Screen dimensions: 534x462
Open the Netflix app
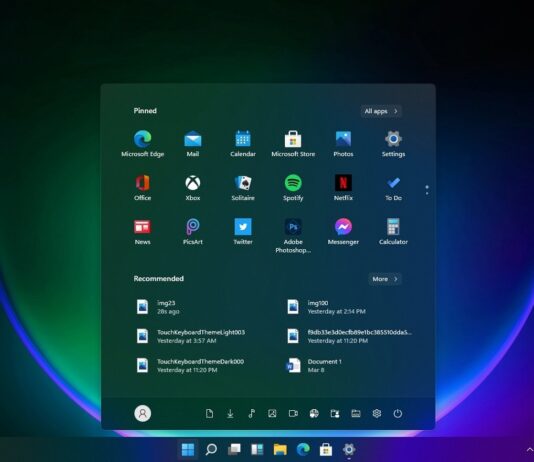pyautogui.click(x=343, y=188)
